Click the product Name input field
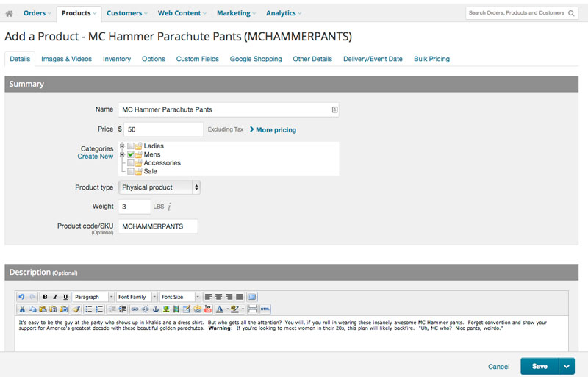 pyautogui.click(x=229, y=109)
